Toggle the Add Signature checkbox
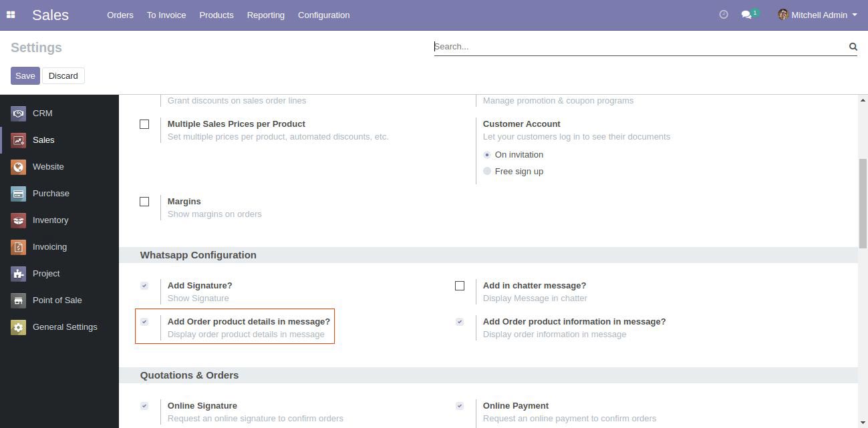This screenshot has width=868, height=428. pyautogui.click(x=144, y=286)
